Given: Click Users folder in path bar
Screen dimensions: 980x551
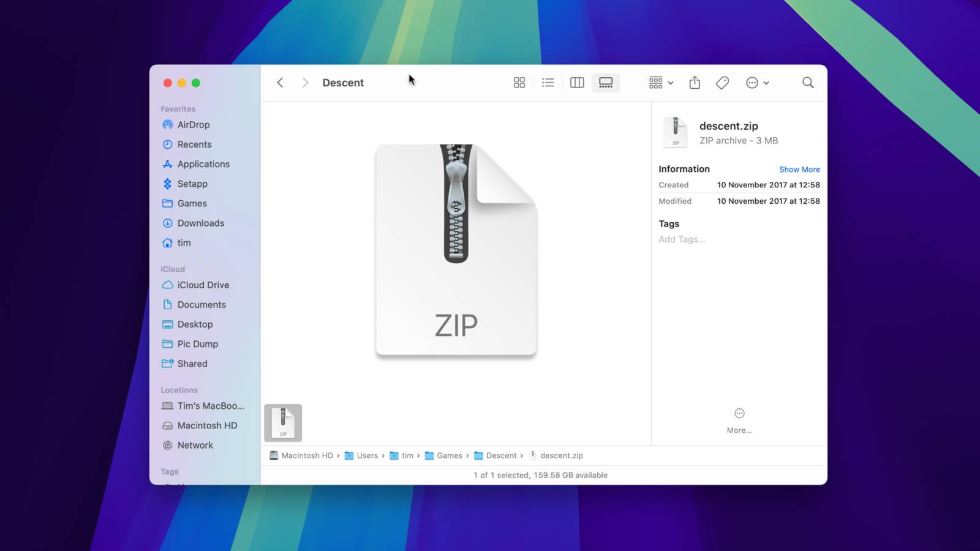Looking at the screenshot, I should 367,455.
